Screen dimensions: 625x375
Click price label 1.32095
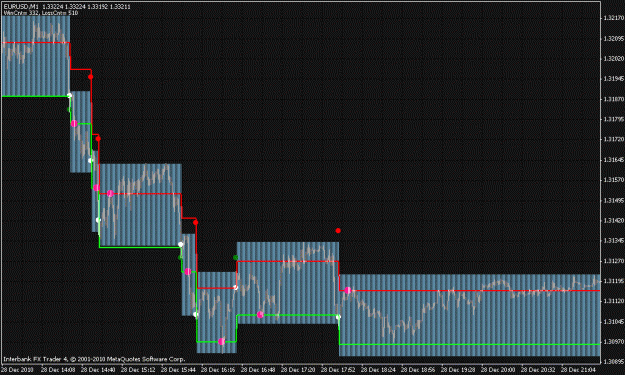click(613, 39)
